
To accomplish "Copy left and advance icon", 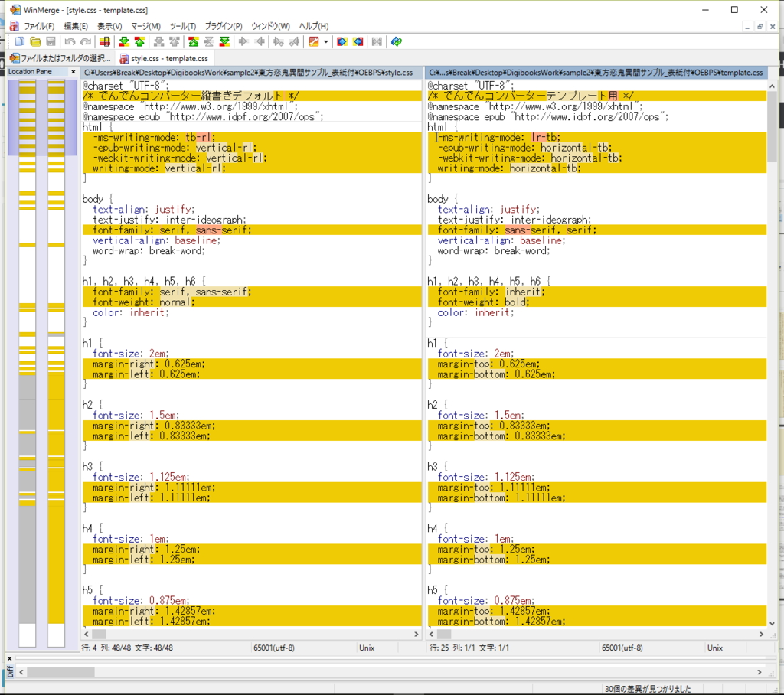I will pos(295,41).
